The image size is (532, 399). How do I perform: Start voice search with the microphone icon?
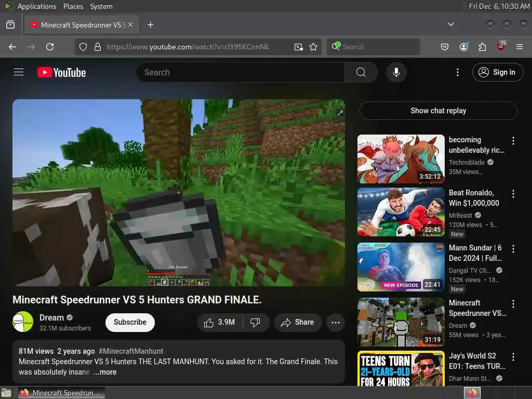(x=396, y=72)
